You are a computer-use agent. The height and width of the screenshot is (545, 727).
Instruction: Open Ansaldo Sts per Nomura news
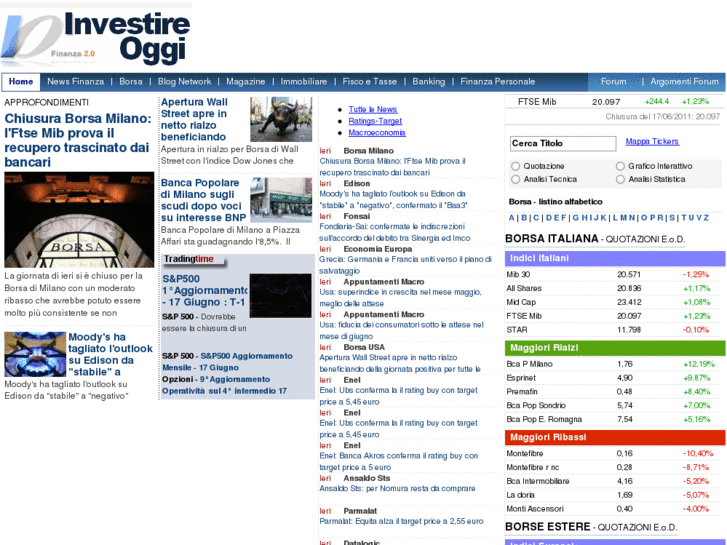click(x=397, y=488)
